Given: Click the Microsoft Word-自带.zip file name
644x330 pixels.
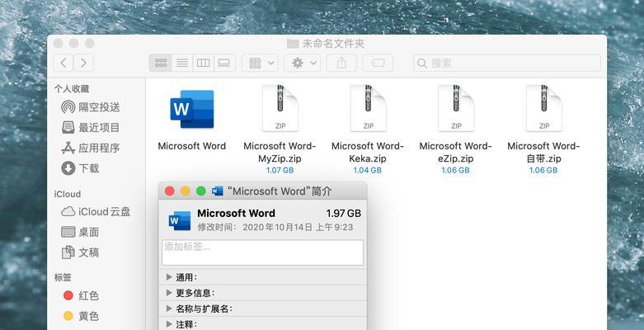Looking at the screenshot, I should tap(543, 152).
